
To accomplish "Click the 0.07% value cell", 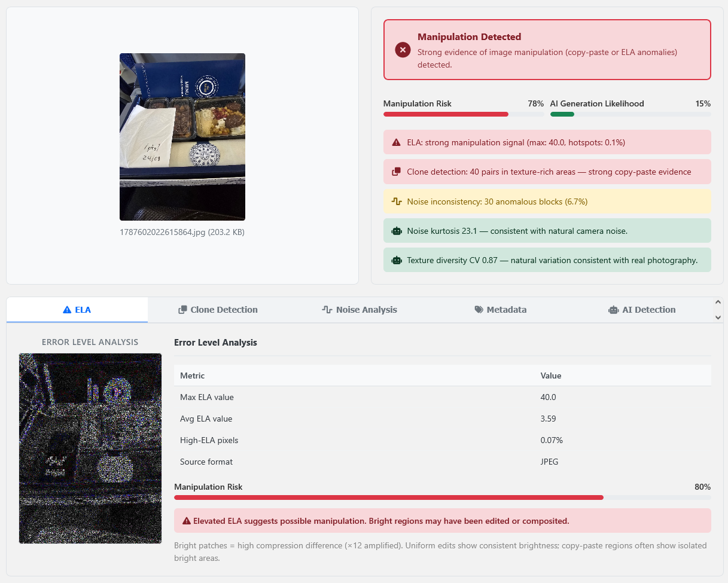I will coord(552,440).
